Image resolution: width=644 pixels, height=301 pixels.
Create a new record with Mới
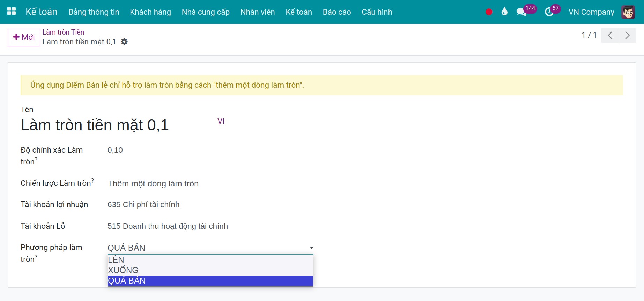(24, 37)
